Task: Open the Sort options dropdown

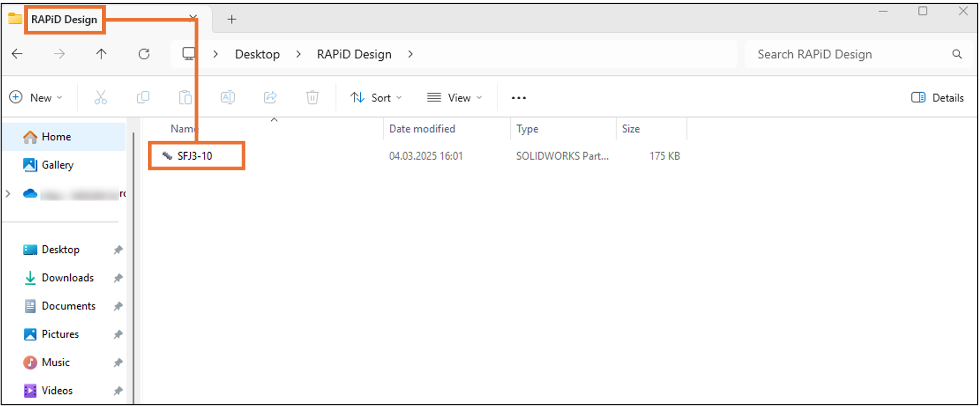Action: [376, 98]
